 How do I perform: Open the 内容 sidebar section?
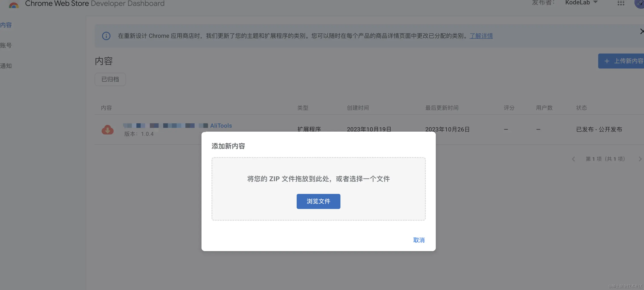point(6,25)
